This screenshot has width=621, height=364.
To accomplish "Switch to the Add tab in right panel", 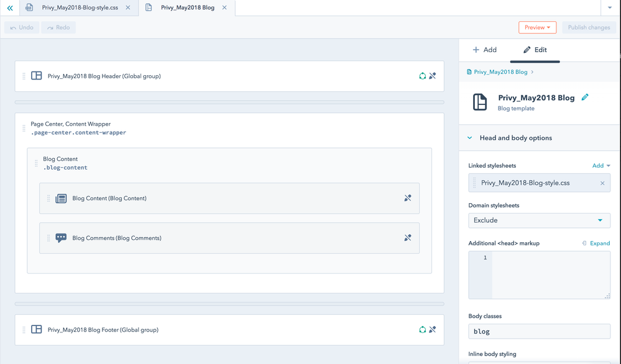I will click(x=485, y=50).
